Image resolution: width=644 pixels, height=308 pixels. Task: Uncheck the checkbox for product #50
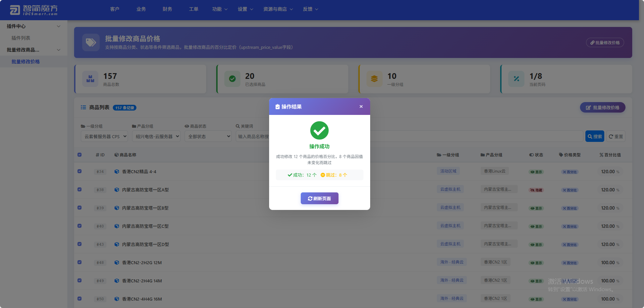click(x=79, y=299)
